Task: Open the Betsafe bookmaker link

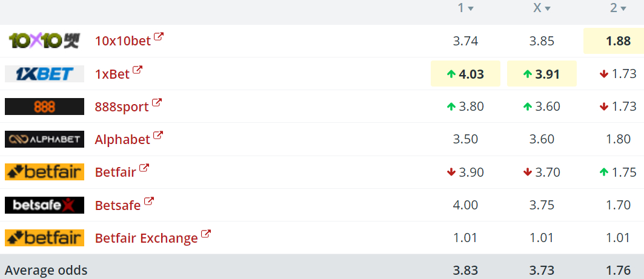Action: tap(118, 206)
